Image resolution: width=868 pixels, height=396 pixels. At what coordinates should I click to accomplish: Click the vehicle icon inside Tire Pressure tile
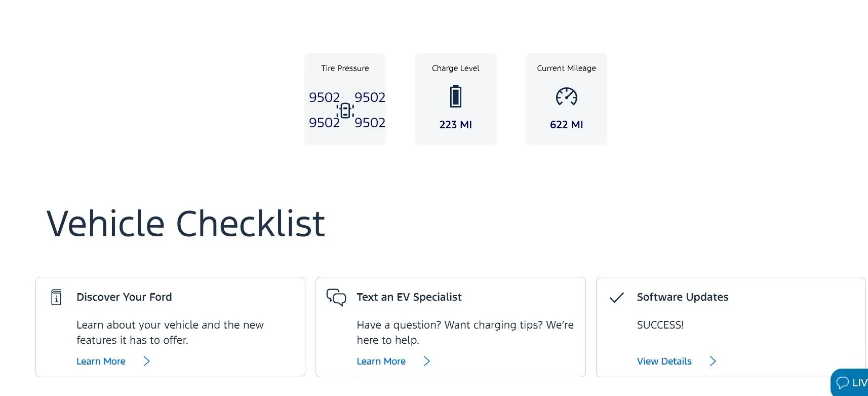[x=346, y=110]
